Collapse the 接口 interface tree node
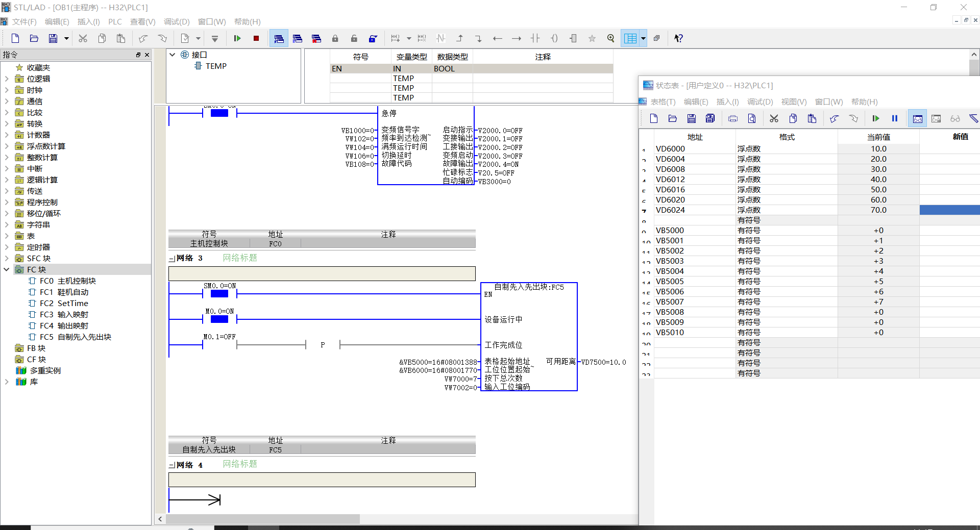980x530 pixels. click(173, 55)
